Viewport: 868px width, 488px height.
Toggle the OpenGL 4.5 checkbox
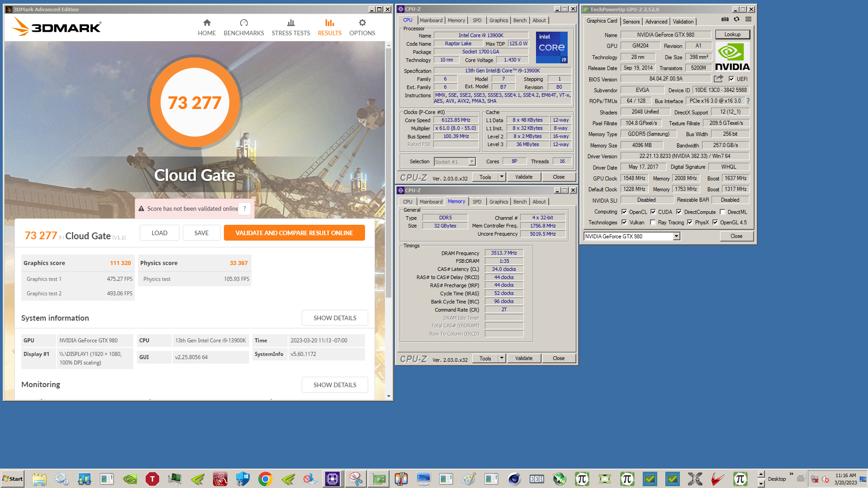tap(715, 222)
